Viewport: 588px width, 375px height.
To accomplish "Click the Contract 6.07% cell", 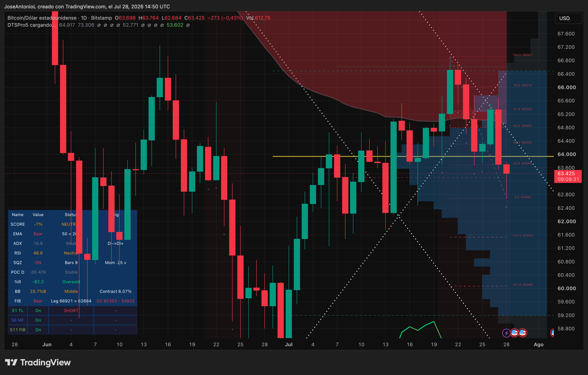I will [x=115, y=291].
